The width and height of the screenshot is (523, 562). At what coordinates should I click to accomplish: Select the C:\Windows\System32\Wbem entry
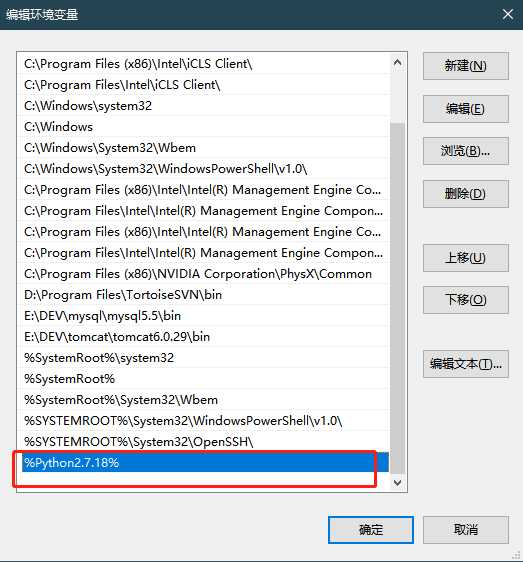tap(205, 148)
